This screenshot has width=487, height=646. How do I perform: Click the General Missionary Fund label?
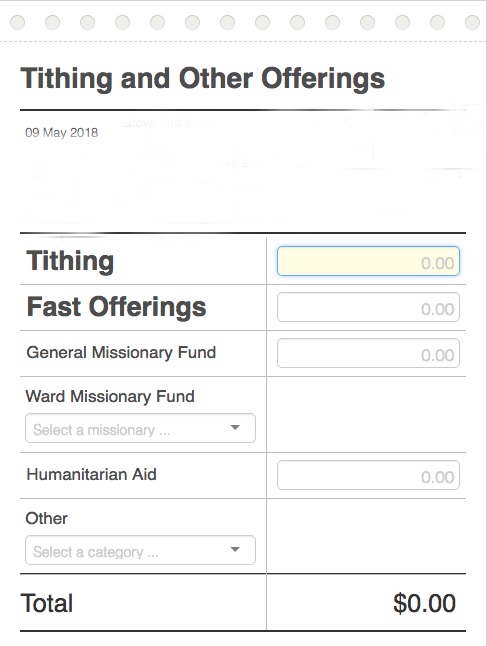121,353
